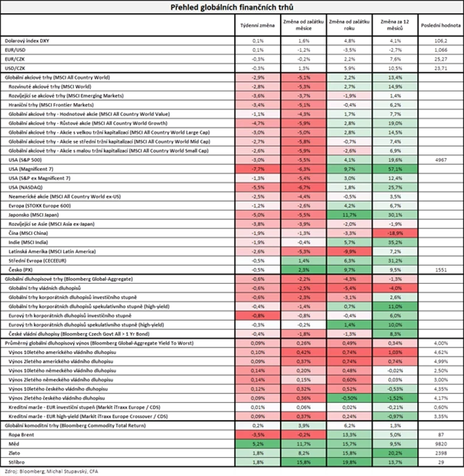The height and width of the screenshot is (476, 464).
Task: Click the 25,7% cell
Action: click(395, 186)
